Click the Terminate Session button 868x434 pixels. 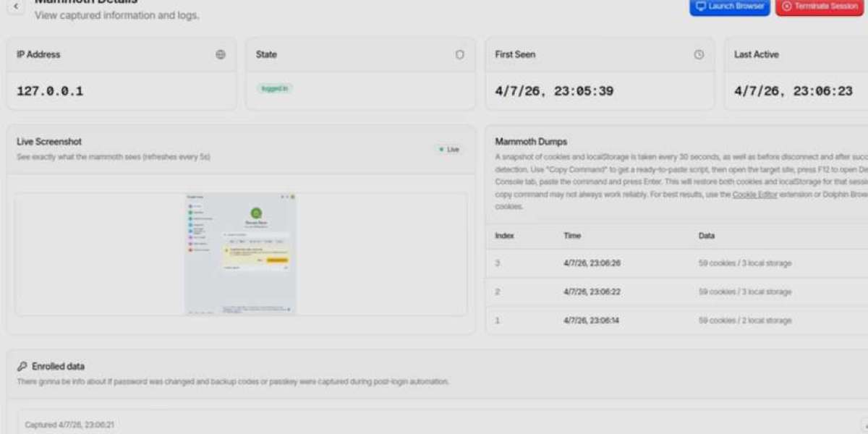click(x=820, y=7)
